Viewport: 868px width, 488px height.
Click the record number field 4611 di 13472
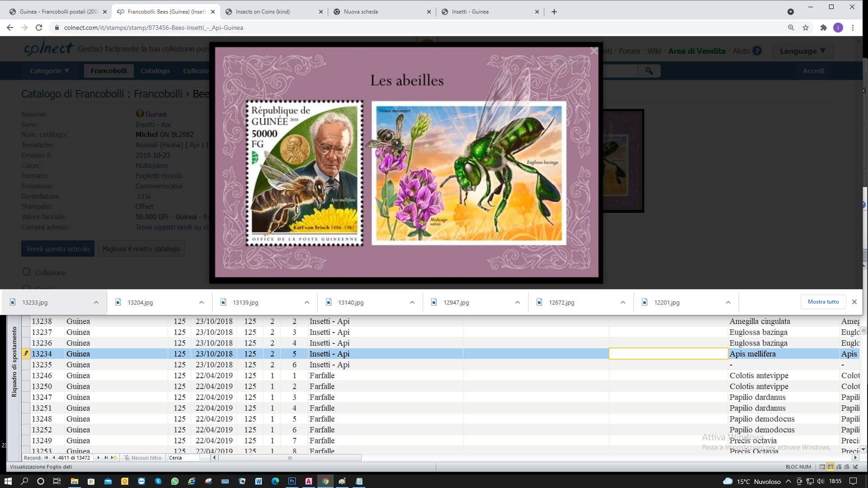pyautogui.click(x=75, y=458)
